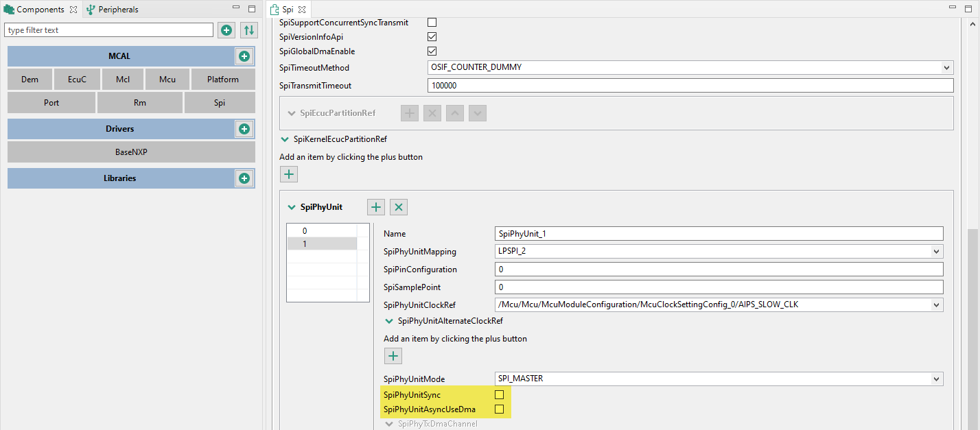Collapse the SpiPhyUnitAlternateClockRef section
The height and width of the screenshot is (430, 980).
[389, 321]
